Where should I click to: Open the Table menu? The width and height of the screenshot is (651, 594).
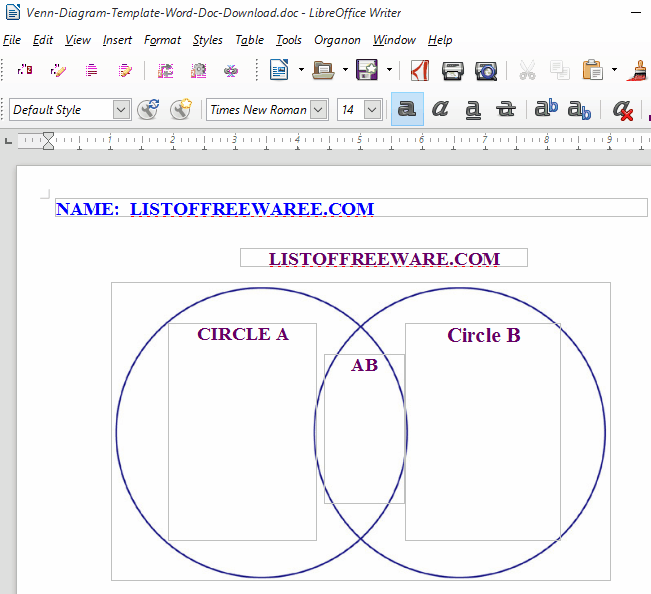pyautogui.click(x=250, y=40)
